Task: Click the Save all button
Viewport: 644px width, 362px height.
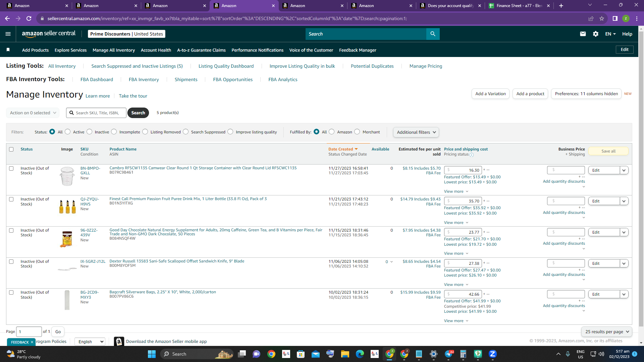Action: point(608,151)
